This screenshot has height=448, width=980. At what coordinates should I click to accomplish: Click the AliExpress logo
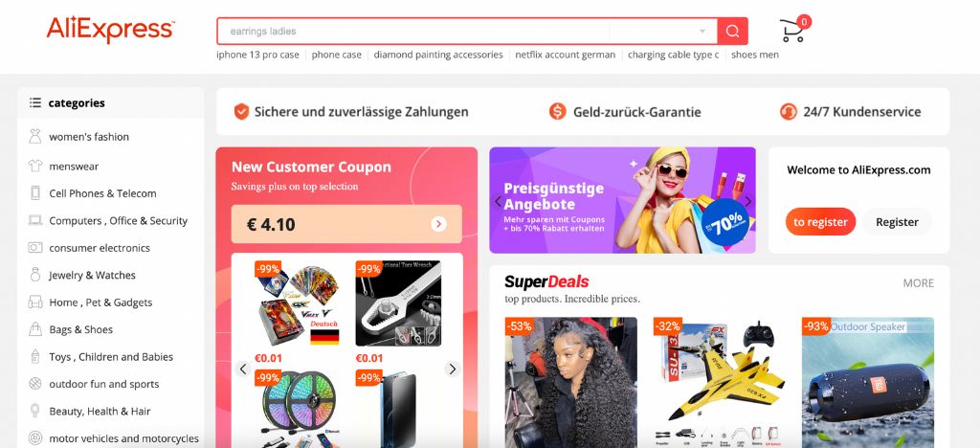pyautogui.click(x=110, y=30)
